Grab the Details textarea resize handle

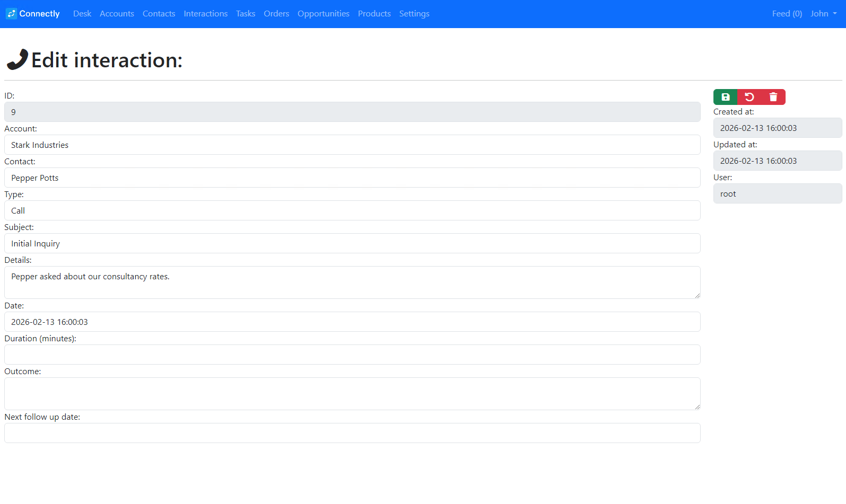click(697, 296)
